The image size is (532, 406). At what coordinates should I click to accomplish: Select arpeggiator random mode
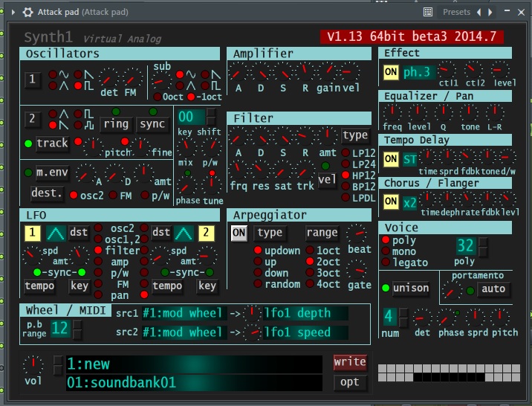click(258, 284)
